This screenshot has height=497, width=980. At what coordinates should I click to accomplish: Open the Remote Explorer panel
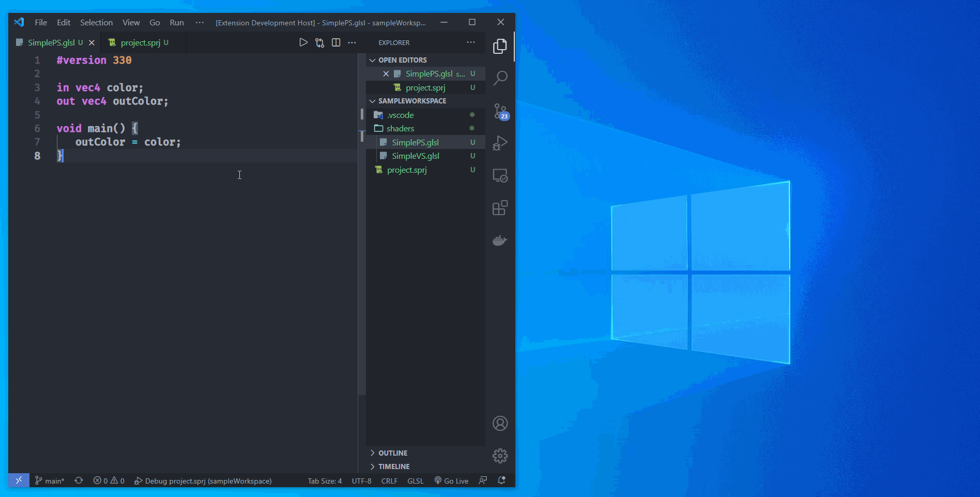[500, 175]
